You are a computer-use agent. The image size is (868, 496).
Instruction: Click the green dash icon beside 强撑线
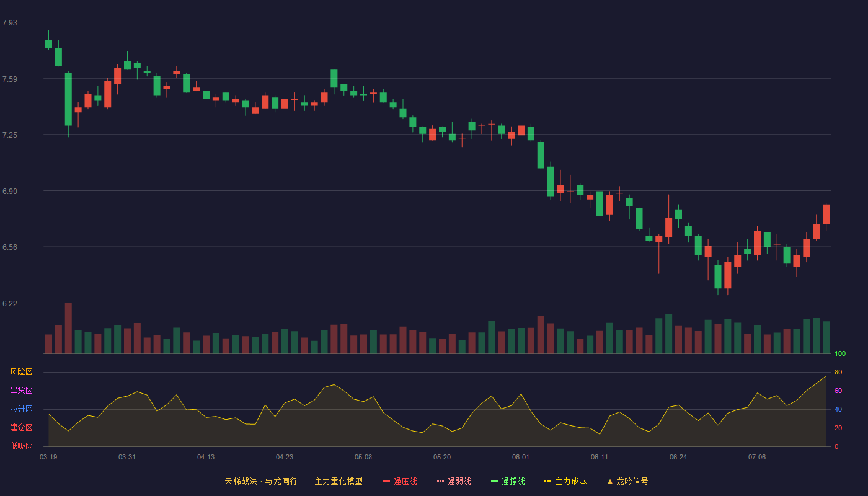pyautogui.click(x=494, y=481)
